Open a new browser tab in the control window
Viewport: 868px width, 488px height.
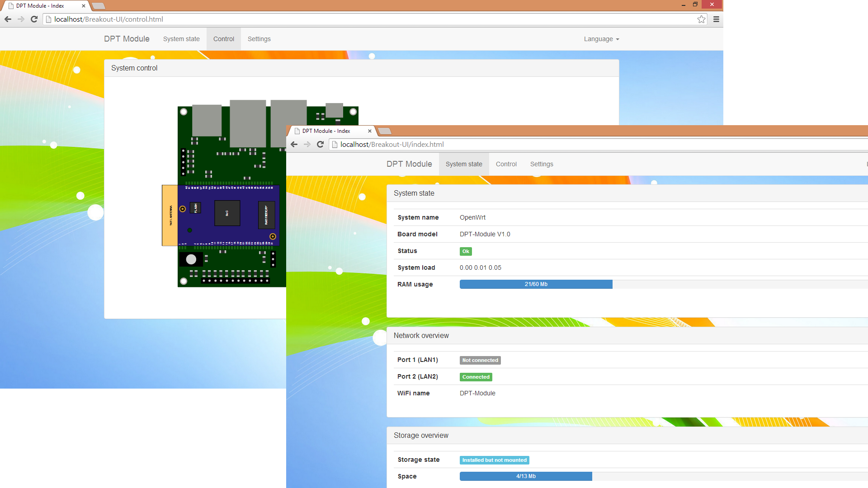tap(99, 6)
